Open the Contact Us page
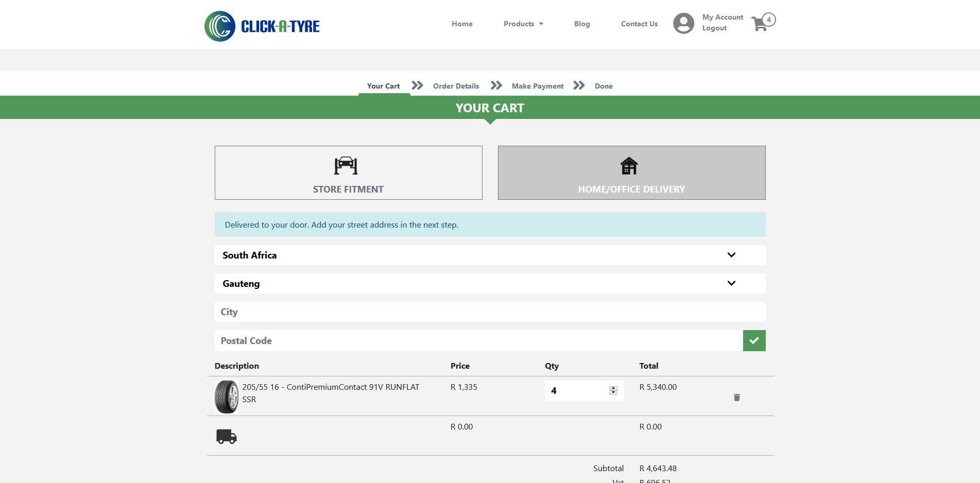 pos(639,24)
